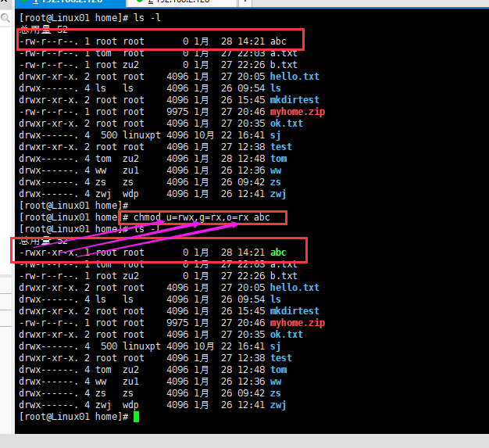Click blue sj directory name before chmod

275,135
